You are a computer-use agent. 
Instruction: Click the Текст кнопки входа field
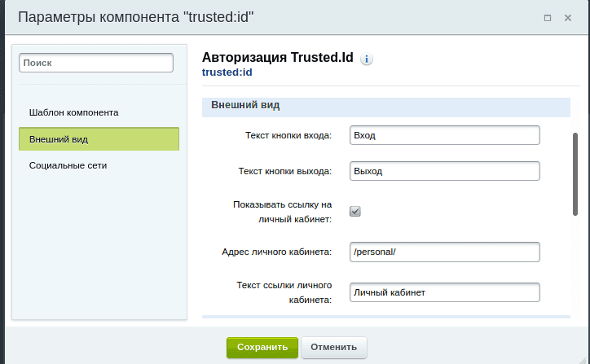445,135
